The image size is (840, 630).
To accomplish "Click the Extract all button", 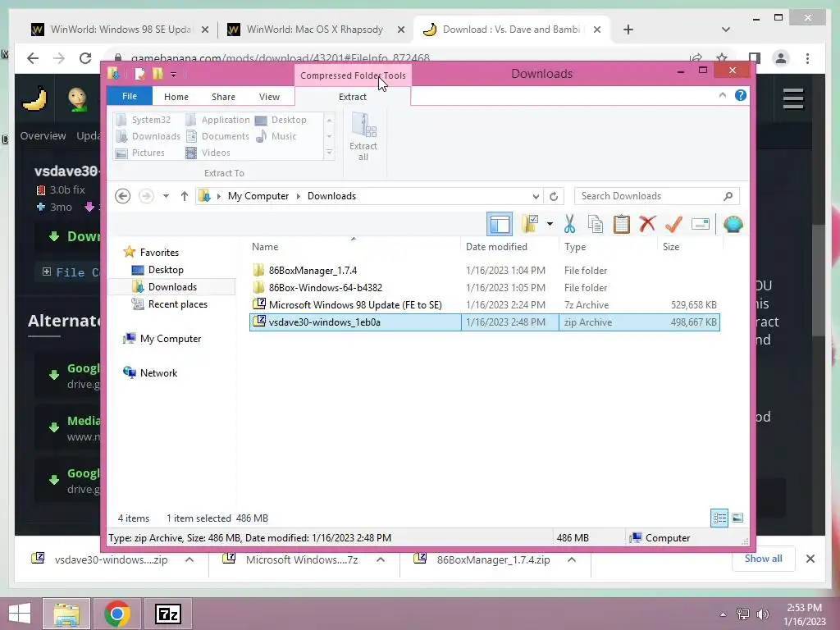I will pyautogui.click(x=363, y=137).
